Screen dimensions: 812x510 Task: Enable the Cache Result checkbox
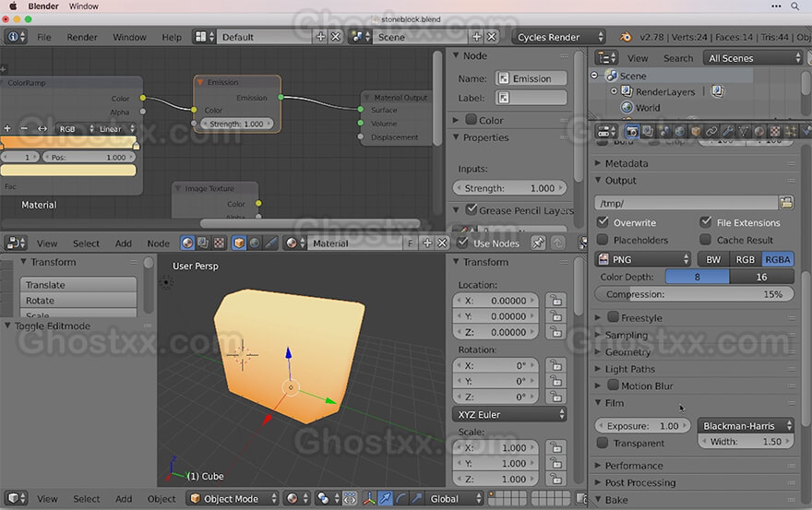[705, 240]
